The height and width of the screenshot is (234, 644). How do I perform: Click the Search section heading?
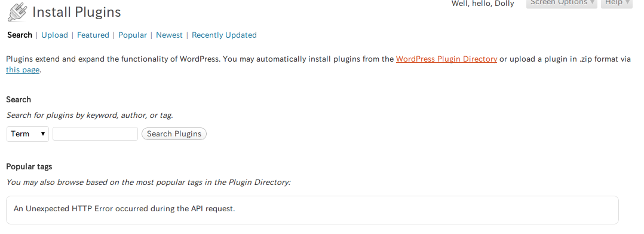(x=19, y=99)
